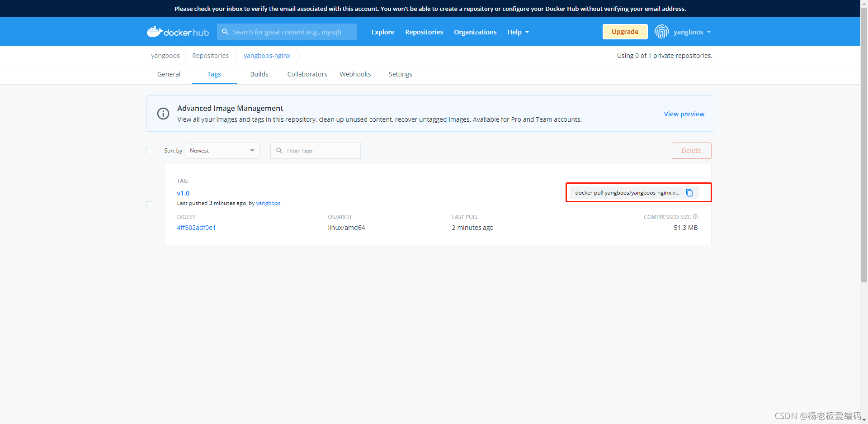This screenshot has width=868, height=424.
Task: Expand the Help menu dropdown
Action: (518, 32)
